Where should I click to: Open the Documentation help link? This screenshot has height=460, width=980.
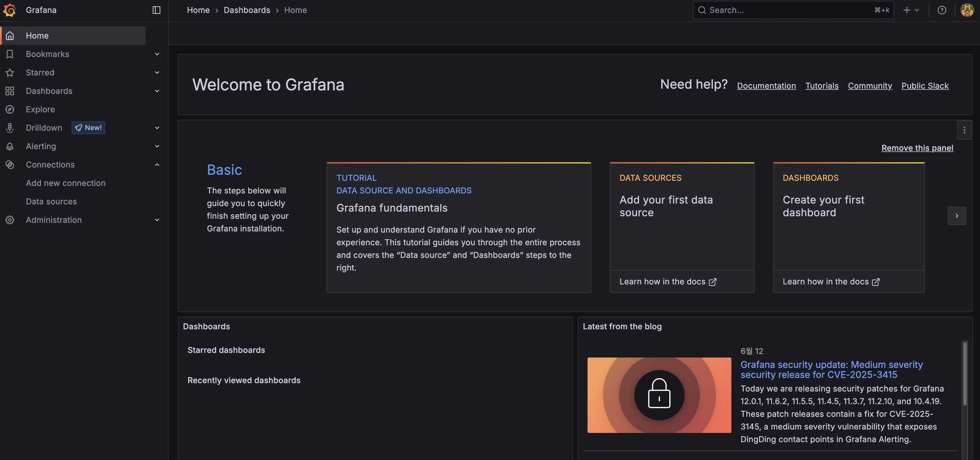pyautogui.click(x=766, y=86)
